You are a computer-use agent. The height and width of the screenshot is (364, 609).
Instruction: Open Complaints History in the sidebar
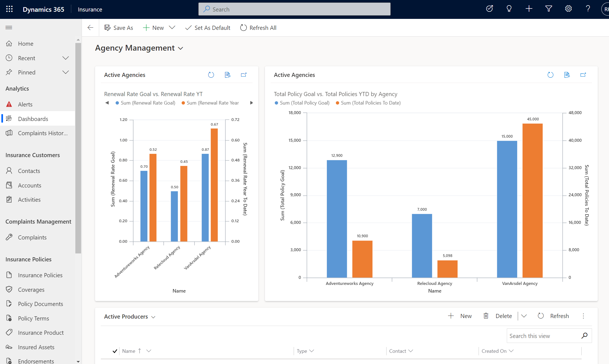point(38,133)
